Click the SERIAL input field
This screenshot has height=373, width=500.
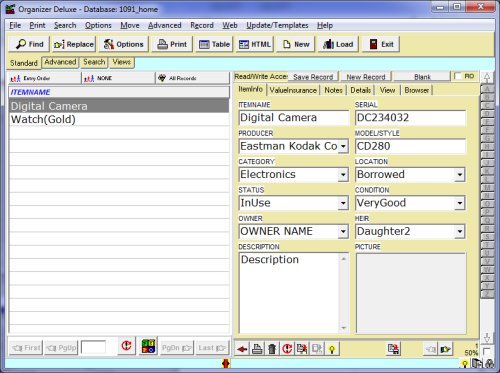410,118
